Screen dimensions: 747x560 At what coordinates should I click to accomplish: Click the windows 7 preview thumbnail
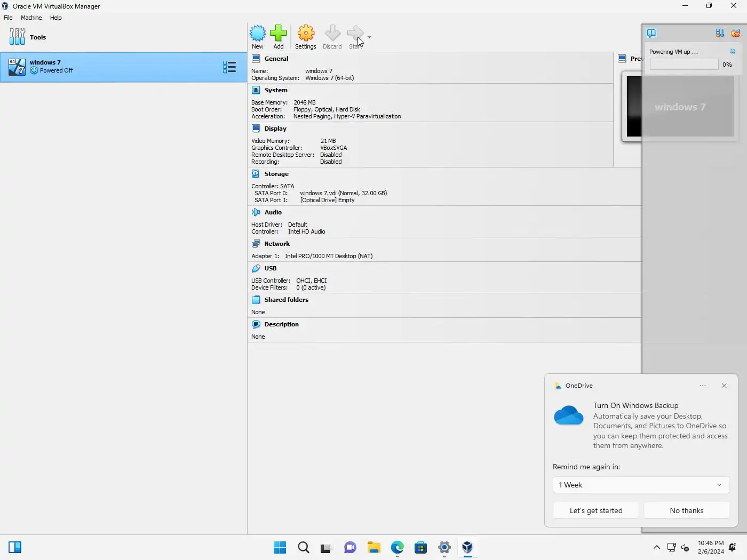pos(680,107)
